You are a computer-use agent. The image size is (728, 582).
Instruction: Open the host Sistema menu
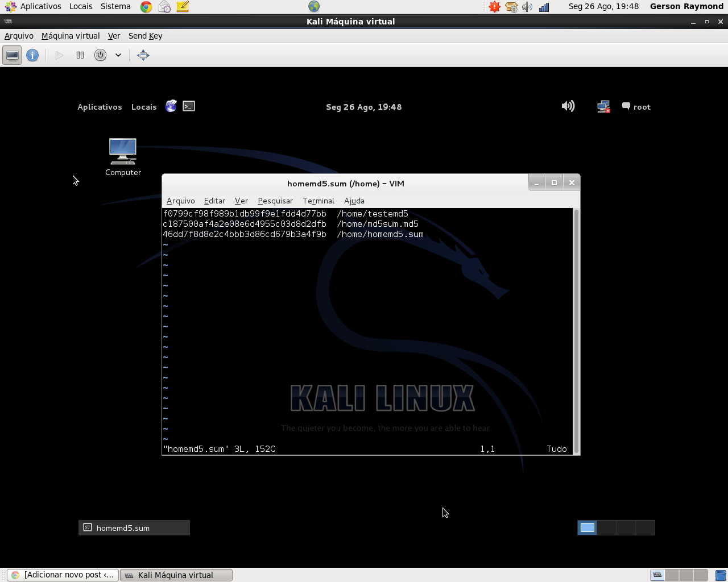115,6
